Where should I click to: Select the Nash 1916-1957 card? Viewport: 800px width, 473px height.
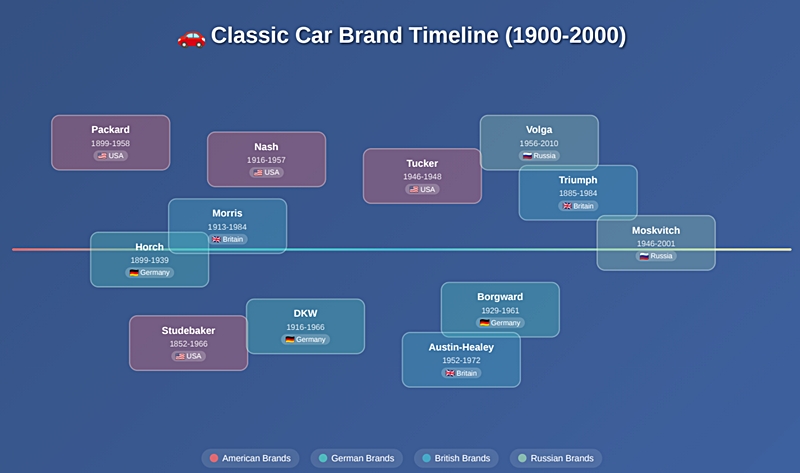click(x=266, y=159)
